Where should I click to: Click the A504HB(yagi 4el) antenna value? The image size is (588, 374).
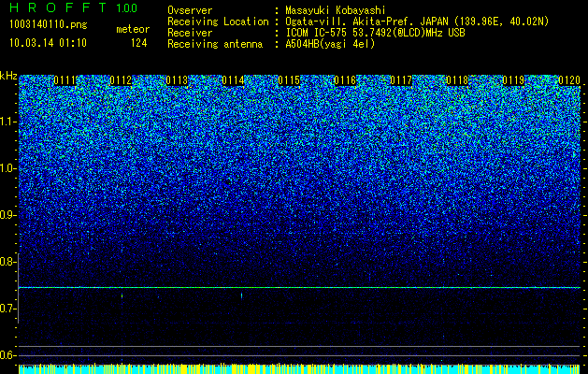tap(330, 44)
